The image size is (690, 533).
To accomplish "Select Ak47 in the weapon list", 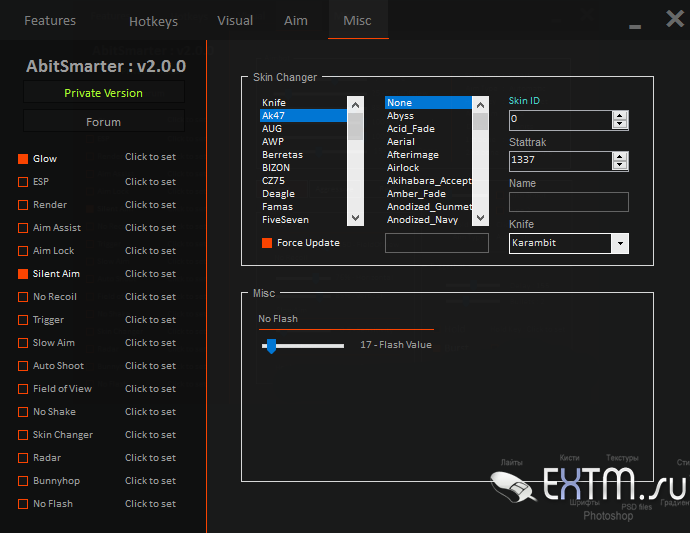I will click(x=303, y=116).
